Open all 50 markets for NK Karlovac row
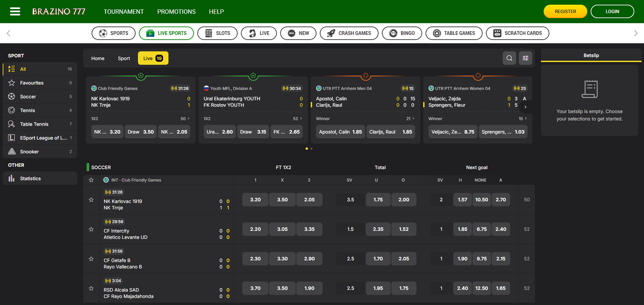The image size is (644, 305). [527, 199]
